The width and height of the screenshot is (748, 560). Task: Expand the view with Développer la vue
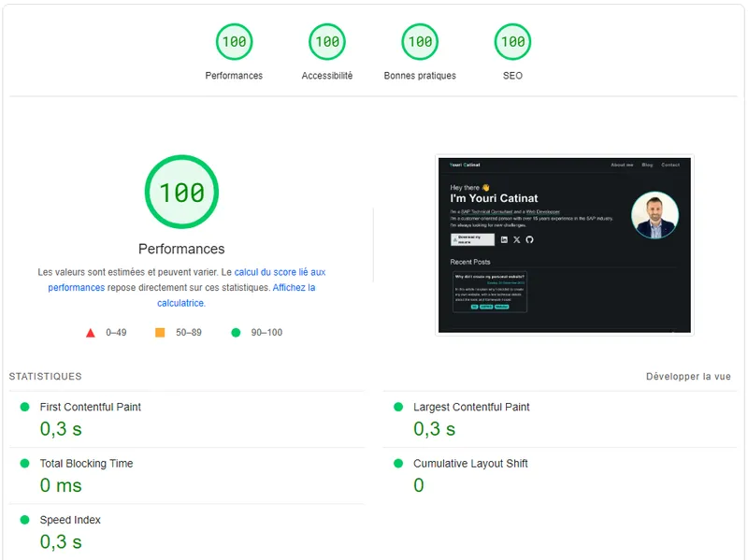pos(687,377)
